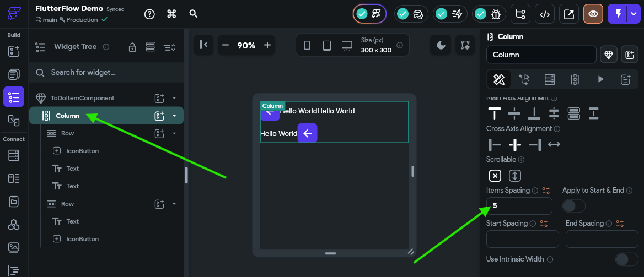The width and height of the screenshot is (644, 277).
Task: Click the diamond icon next to Column name
Action: pyautogui.click(x=609, y=55)
